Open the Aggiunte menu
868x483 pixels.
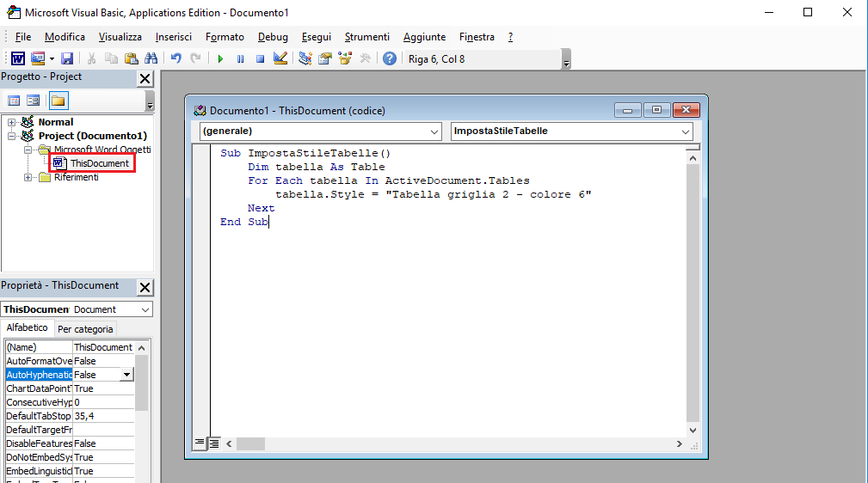[424, 37]
